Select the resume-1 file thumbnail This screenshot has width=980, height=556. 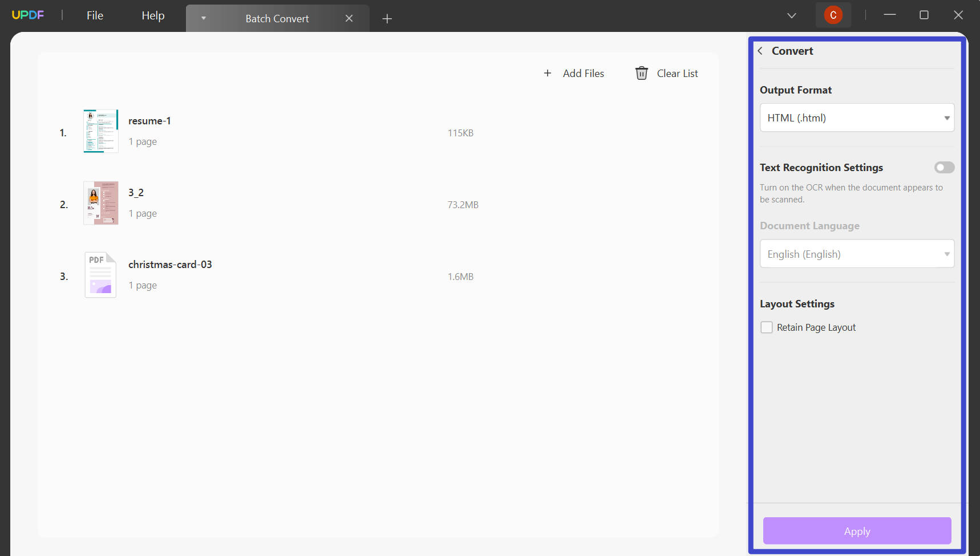click(100, 131)
